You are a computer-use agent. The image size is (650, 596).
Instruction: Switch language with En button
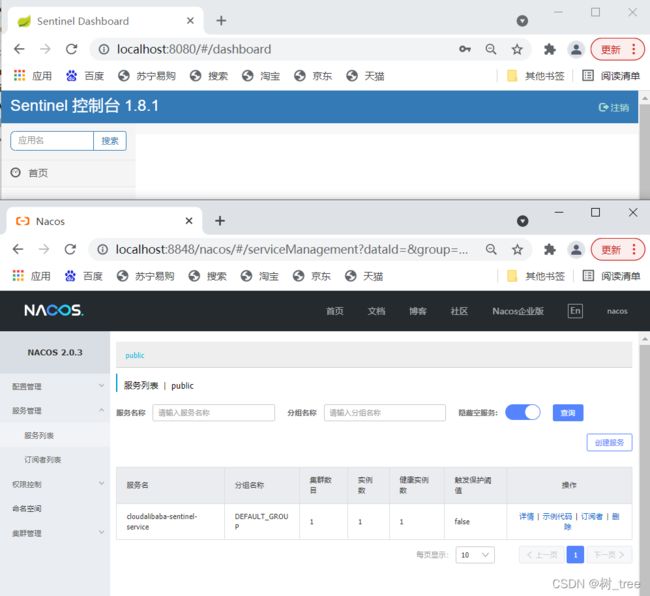tap(575, 311)
